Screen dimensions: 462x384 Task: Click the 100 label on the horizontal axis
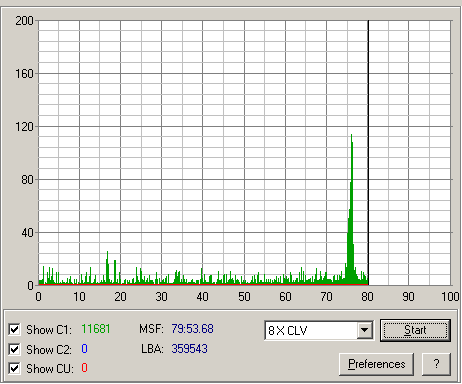point(450,297)
